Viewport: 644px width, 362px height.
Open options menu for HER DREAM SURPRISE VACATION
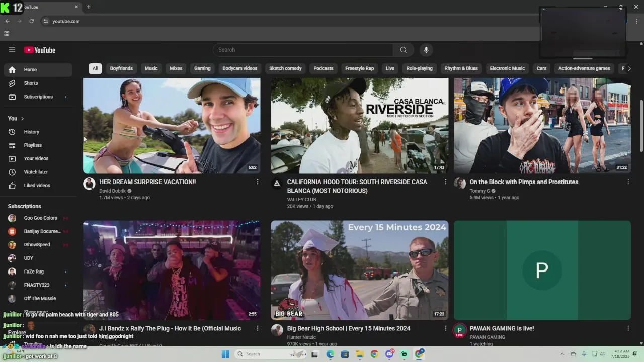(257, 182)
